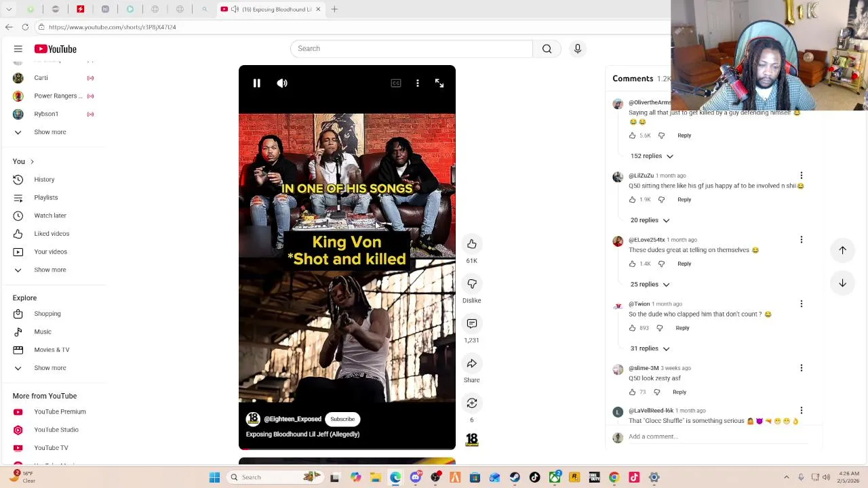The image size is (868, 488).
Task: Open History in the sidebar
Action: pos(44,180)
